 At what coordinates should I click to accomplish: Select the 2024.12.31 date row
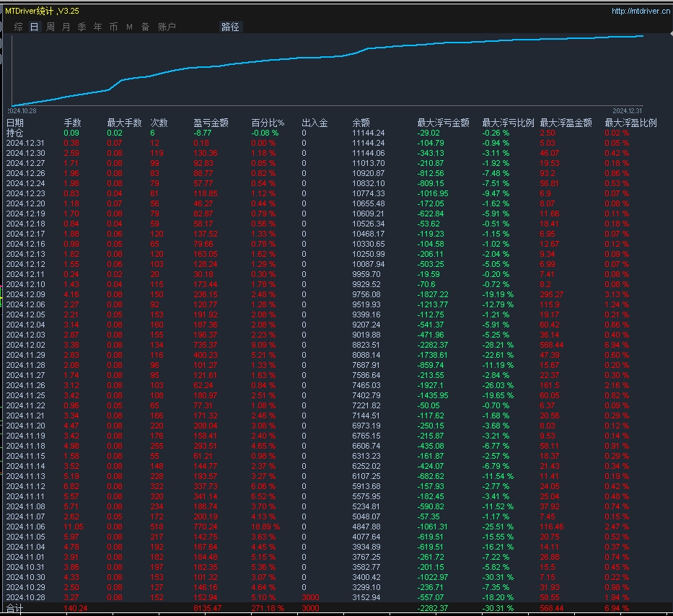[25, 143]
